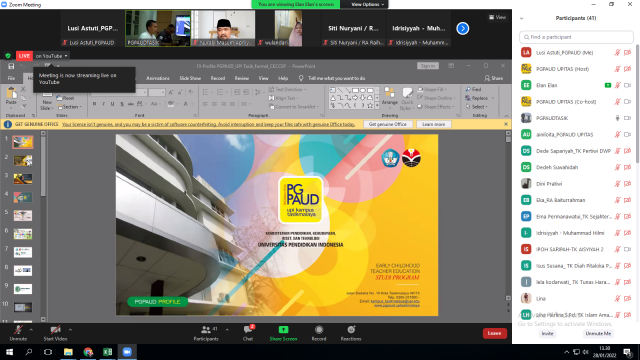Screen dimensions: 640x360
Task: Select Dini Pratiwi in participants list
Action: click(x=576, y=184)
